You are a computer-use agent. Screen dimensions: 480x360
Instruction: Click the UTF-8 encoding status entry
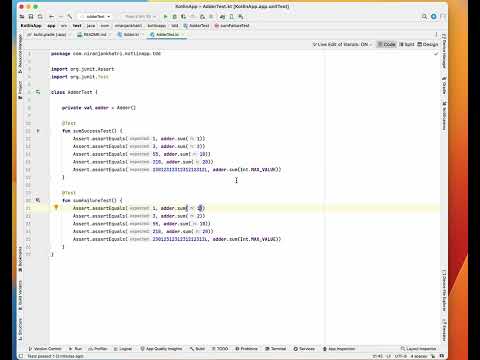click(401, 356)
